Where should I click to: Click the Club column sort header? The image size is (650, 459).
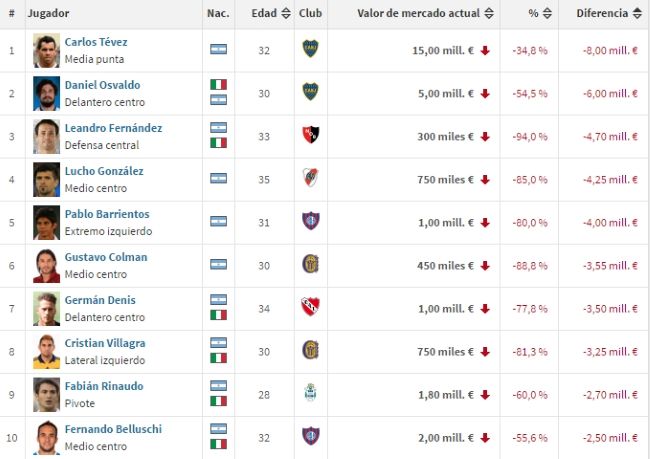click(310, 14)
